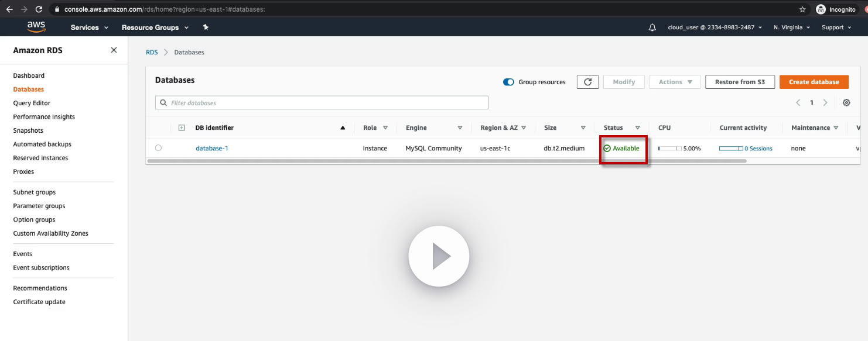The height and width of the screenshot is (341, 868).
Task: Open the Actions dropdown
Action: (x=675, y=82)
